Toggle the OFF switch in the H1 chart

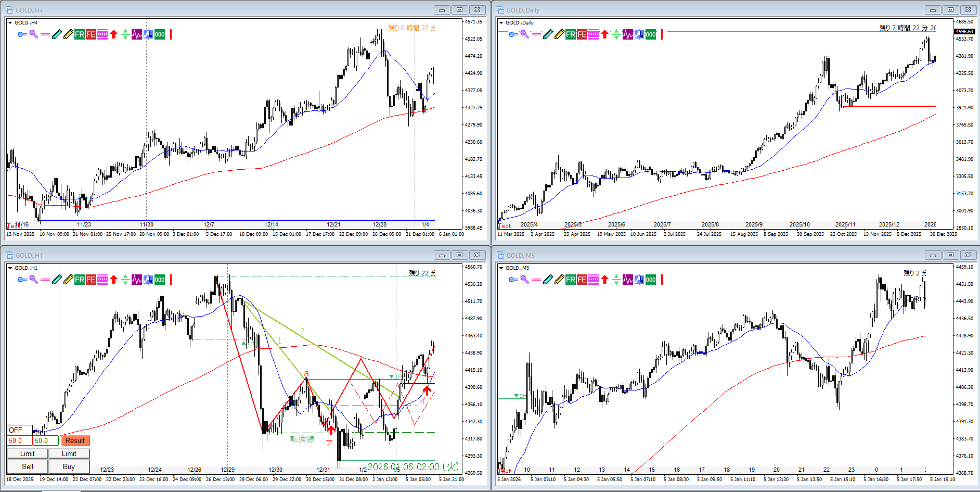point(19,430)
